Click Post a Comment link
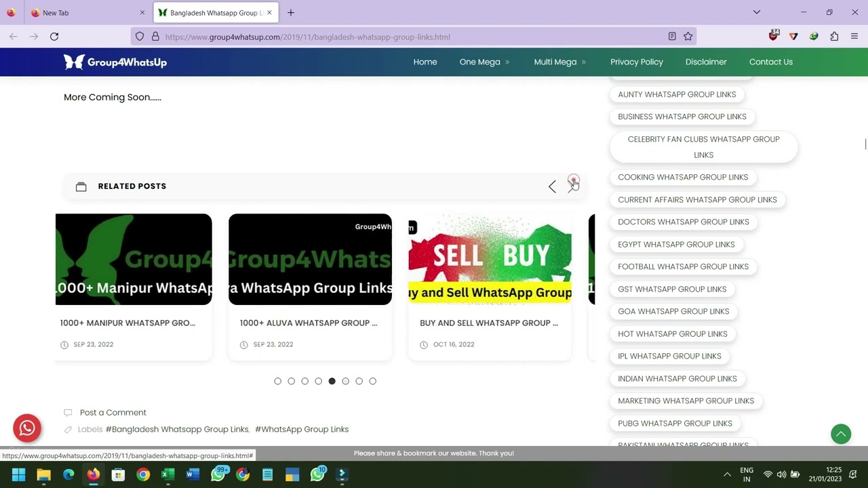This screenshot has width=868, height=488. coord(113,412)
